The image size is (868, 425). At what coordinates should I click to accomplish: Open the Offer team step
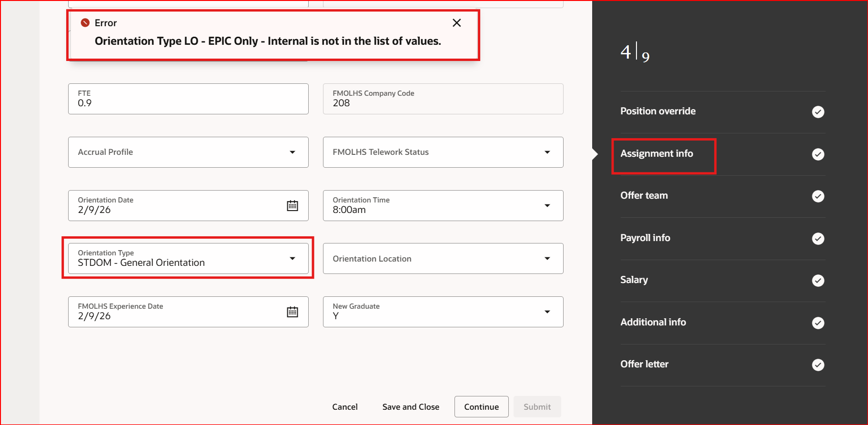tap(644, 195)
